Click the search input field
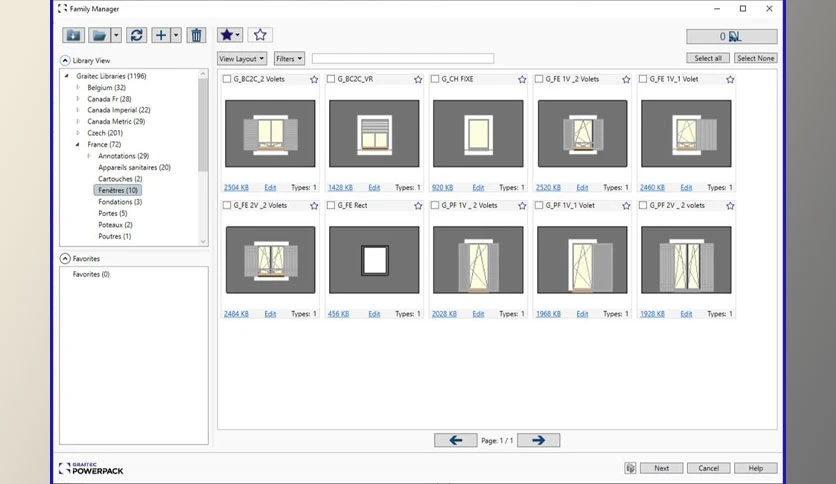Image resolution: width=836 pixels, height=484 pixels. click(x=403, y=58)
